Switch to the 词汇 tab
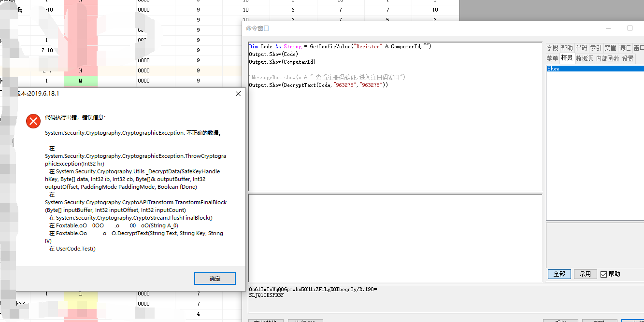The width and height of the screenshot is (644, 322). click(x=625, y=48)
